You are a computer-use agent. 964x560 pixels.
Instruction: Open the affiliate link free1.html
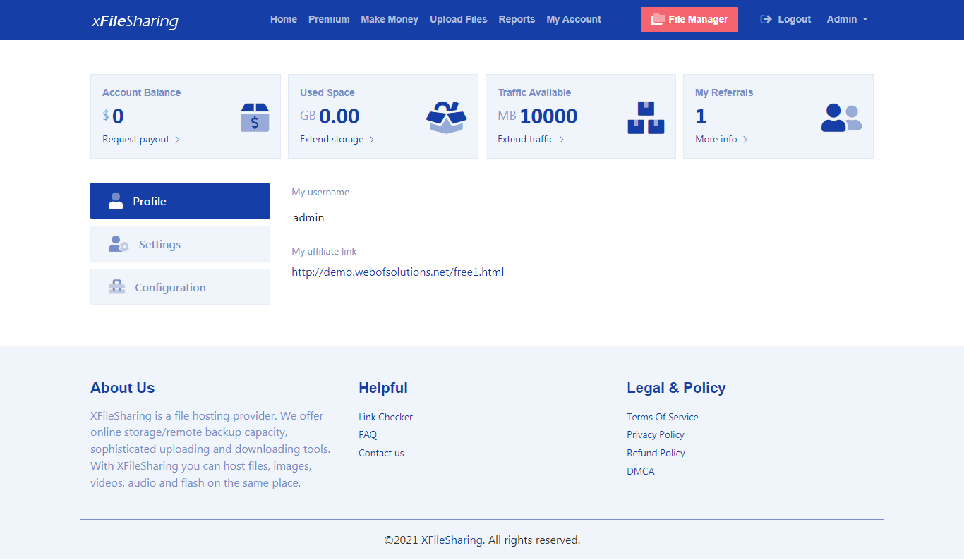[398, 272]
